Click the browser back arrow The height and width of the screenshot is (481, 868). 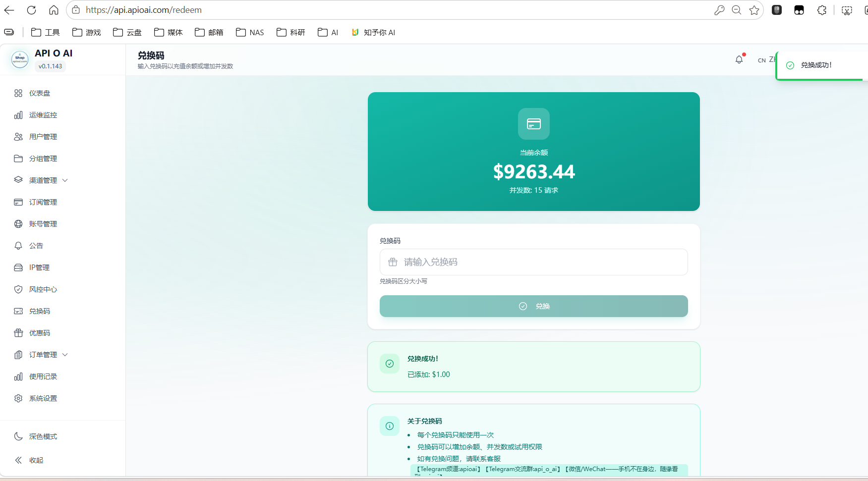(9, 10)
